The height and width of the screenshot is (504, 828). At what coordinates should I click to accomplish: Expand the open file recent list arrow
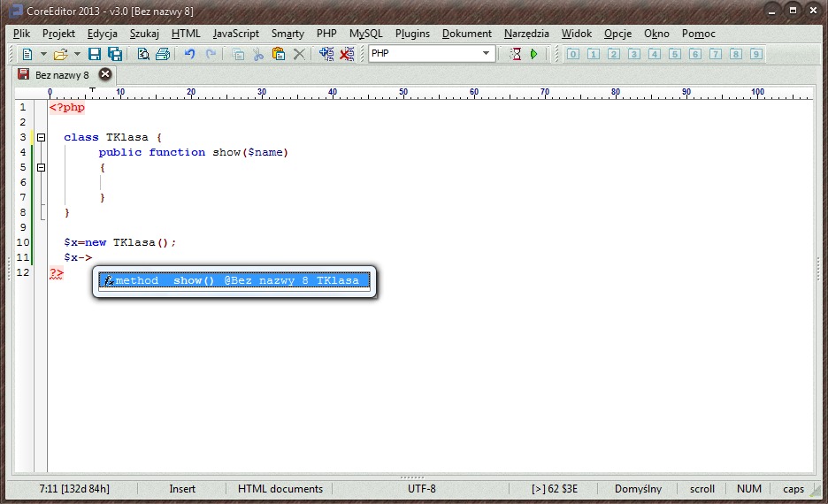(x=77, y=54)
